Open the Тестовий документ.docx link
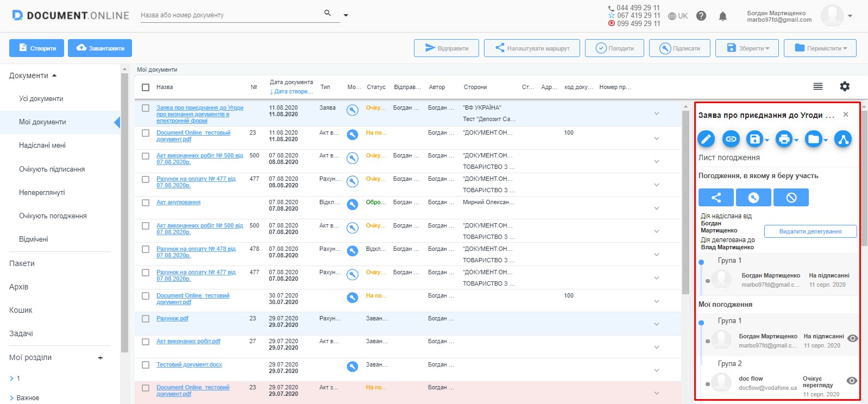The width and height of the screenshot is (868, 404). pyautogui.click(x=189, y=364)
